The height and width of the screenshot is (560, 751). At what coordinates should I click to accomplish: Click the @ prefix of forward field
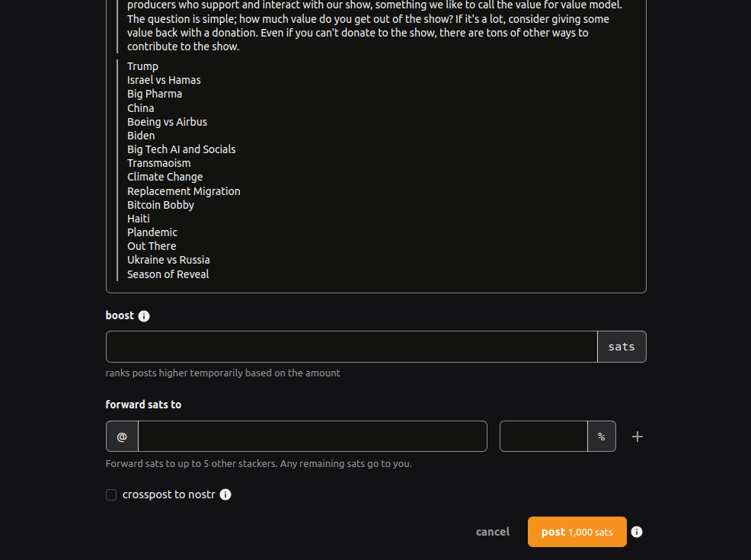122,437
